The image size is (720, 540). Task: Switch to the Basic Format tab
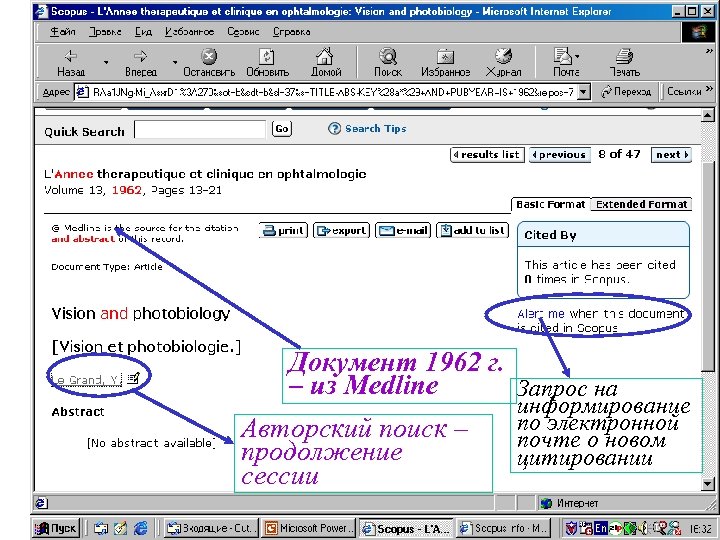[551, 205]
